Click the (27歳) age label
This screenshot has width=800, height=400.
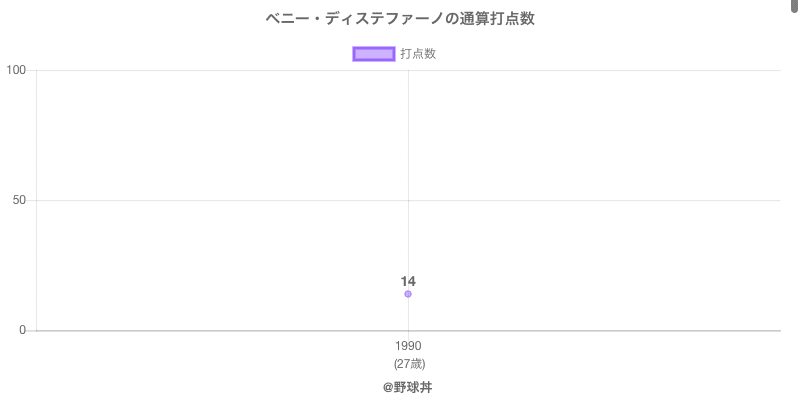click(x=408, y=363)
